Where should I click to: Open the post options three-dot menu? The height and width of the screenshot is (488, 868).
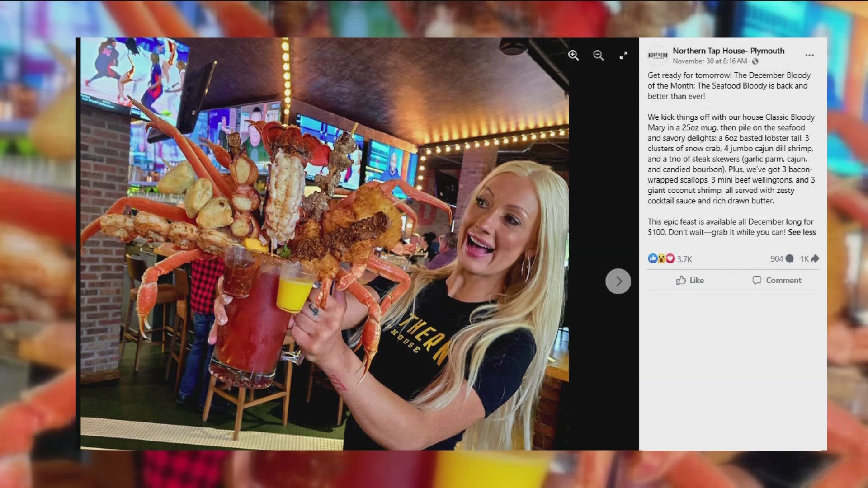809,56
